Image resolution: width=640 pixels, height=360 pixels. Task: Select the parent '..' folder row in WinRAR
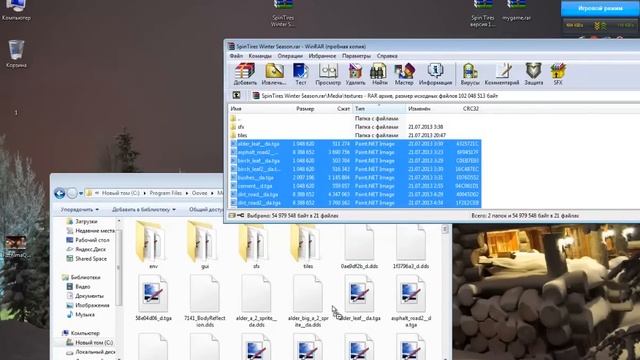[355, 118]
